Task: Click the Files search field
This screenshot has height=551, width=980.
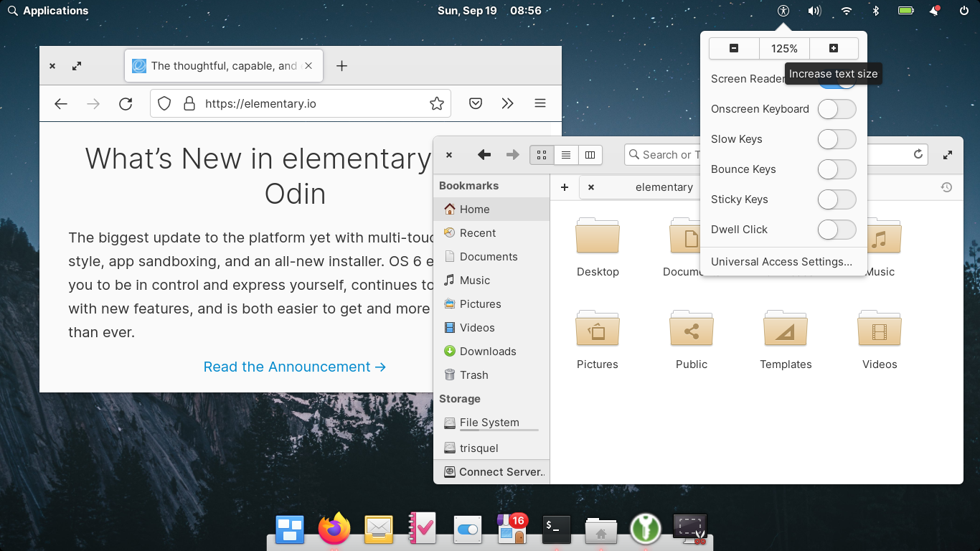Action: click(776, 154)
